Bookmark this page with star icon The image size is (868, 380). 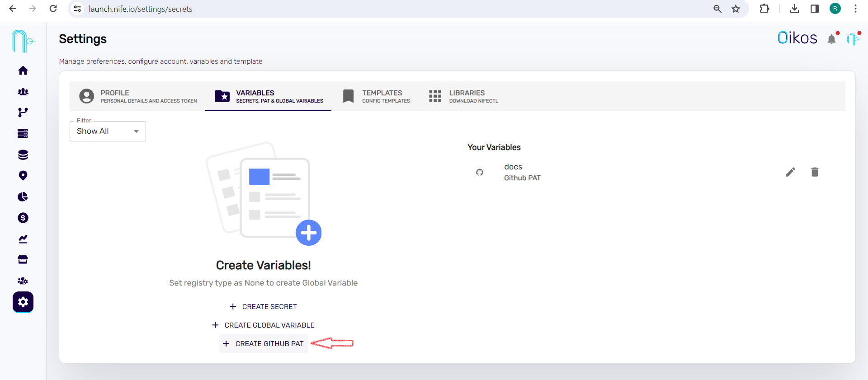[x=736, y=9]
